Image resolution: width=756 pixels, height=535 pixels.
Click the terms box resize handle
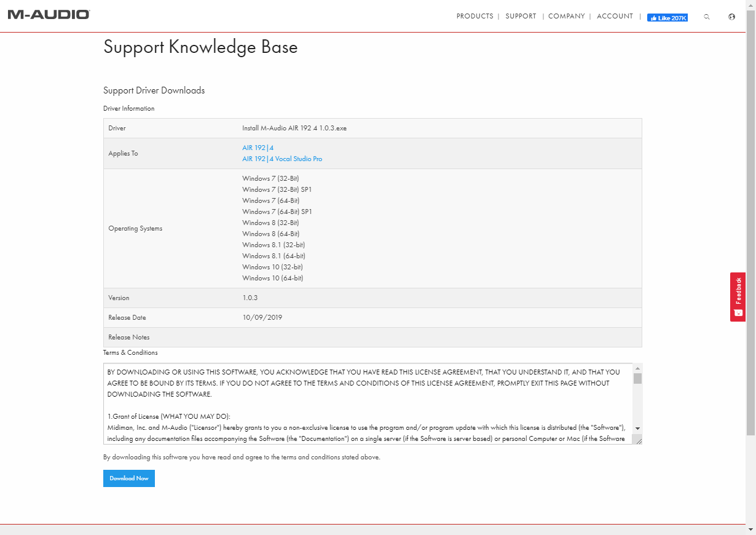click(x=638, y=440)
